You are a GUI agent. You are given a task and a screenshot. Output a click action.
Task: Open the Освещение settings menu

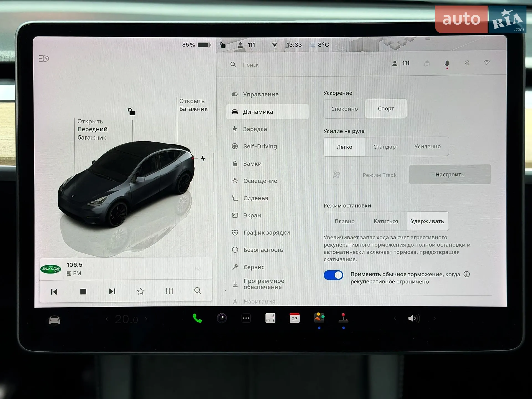pos(267,181)
